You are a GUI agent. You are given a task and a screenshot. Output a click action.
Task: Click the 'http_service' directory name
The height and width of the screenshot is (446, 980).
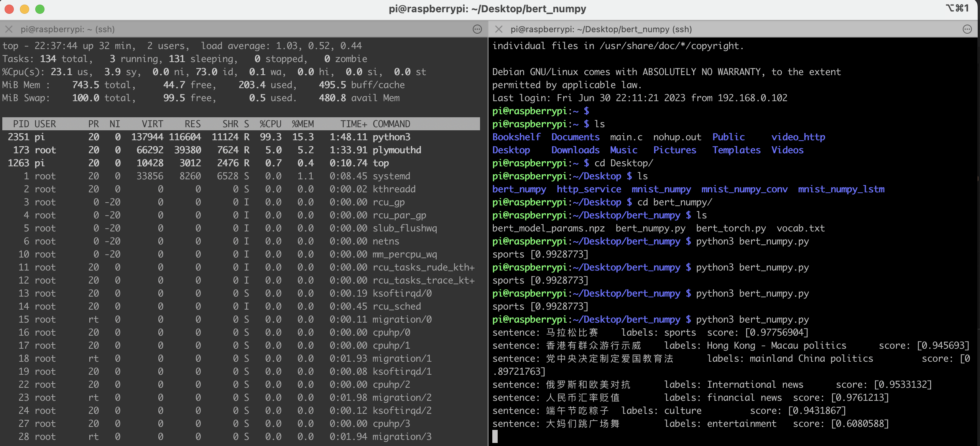589,189
